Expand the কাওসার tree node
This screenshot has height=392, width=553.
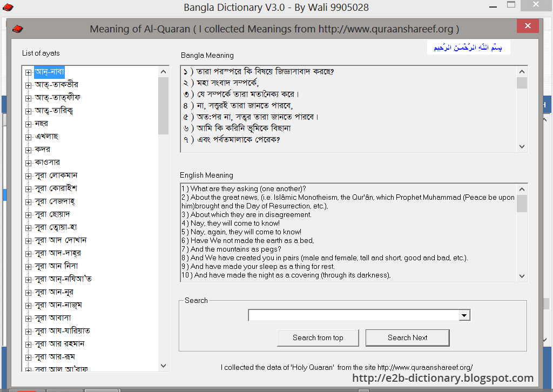[28, 163]
